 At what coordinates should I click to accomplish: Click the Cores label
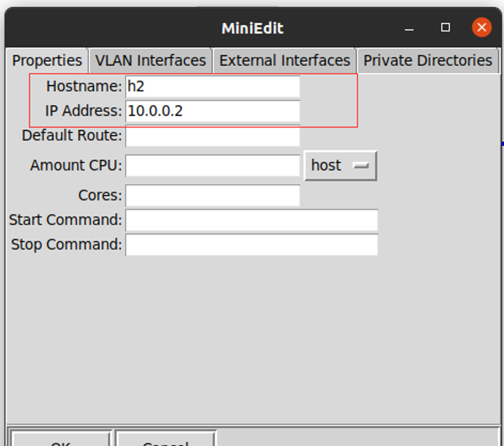[x=101, y=195]
